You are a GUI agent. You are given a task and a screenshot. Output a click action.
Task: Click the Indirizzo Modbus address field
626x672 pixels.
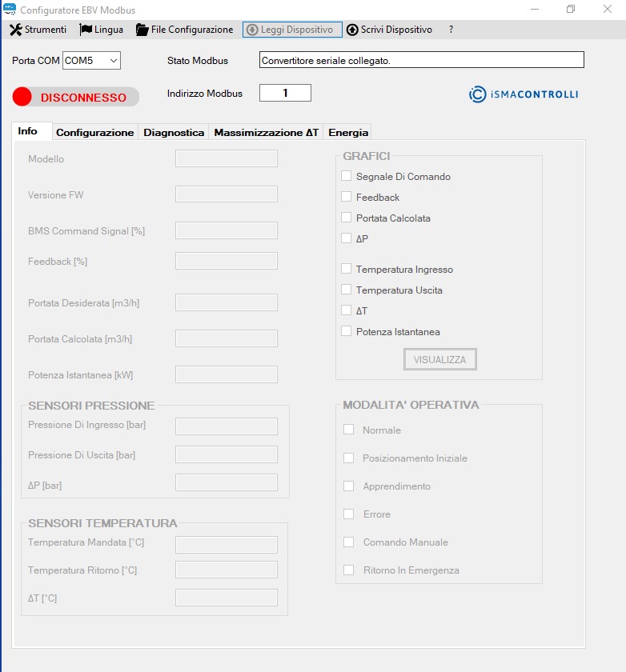pos(284,94)
